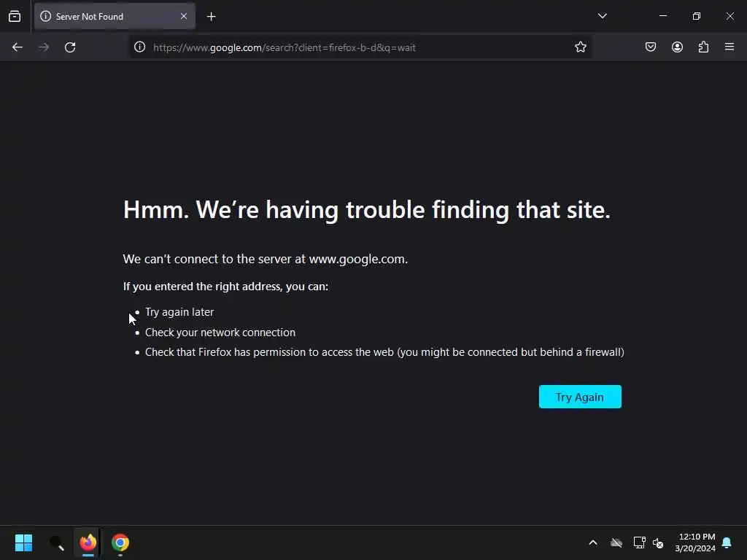Open Firefox account icon
This screenshot has height=560, width=747.
pyautogui.click(x=677, y=47)
